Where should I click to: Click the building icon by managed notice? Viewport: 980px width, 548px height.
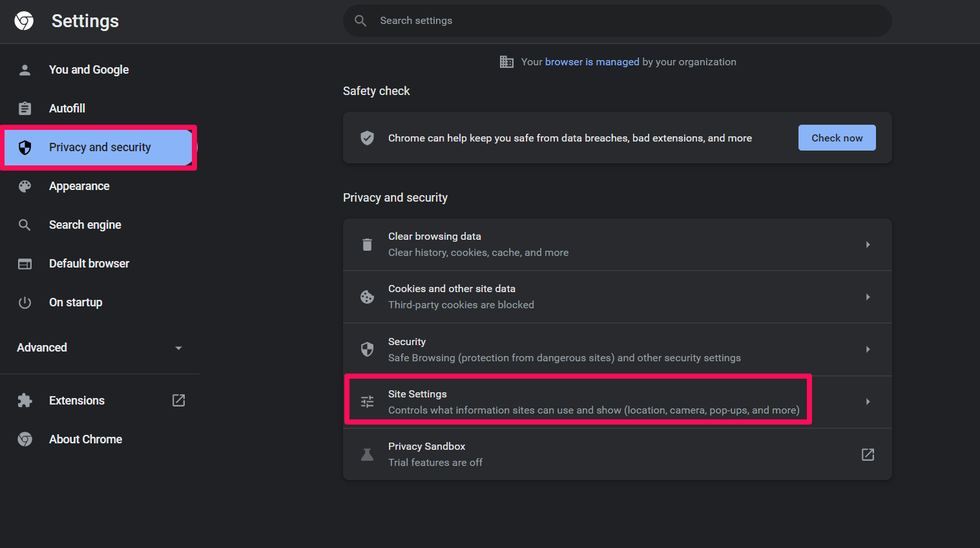click(506, 62)
